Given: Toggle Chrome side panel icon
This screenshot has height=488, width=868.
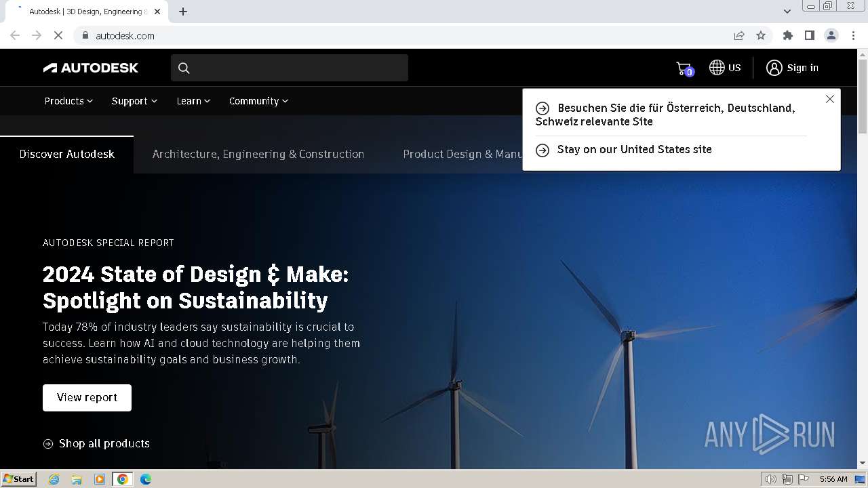Looking at the screenshot, I should click(x=810, y=35).
